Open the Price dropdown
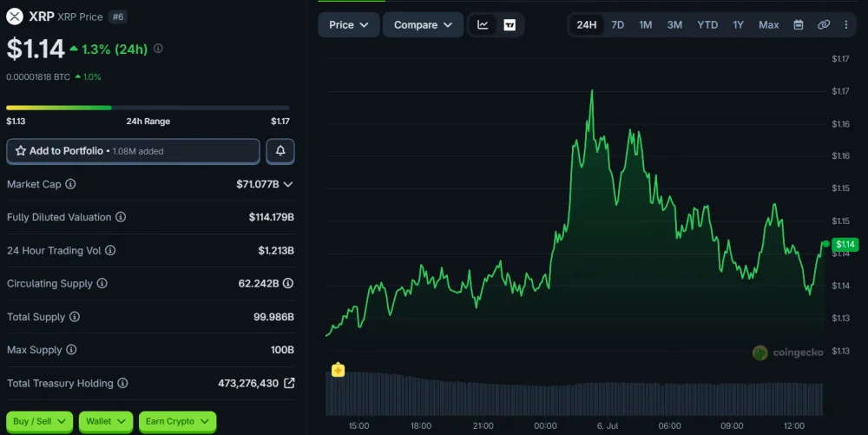868x435 pixels. (x=349, y=25)
